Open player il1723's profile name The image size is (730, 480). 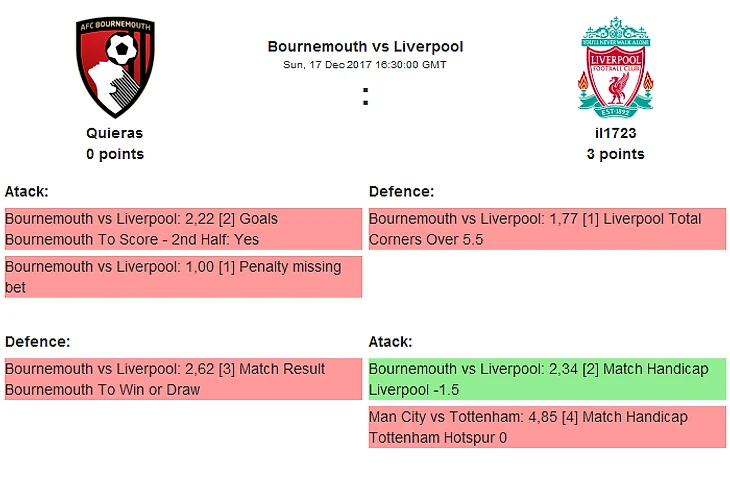tap(615, 133)
